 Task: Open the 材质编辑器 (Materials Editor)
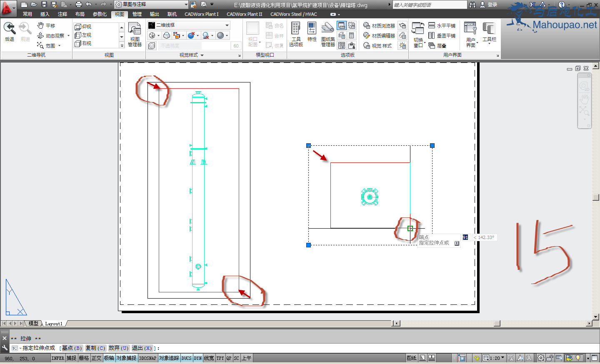click(379, 36)
